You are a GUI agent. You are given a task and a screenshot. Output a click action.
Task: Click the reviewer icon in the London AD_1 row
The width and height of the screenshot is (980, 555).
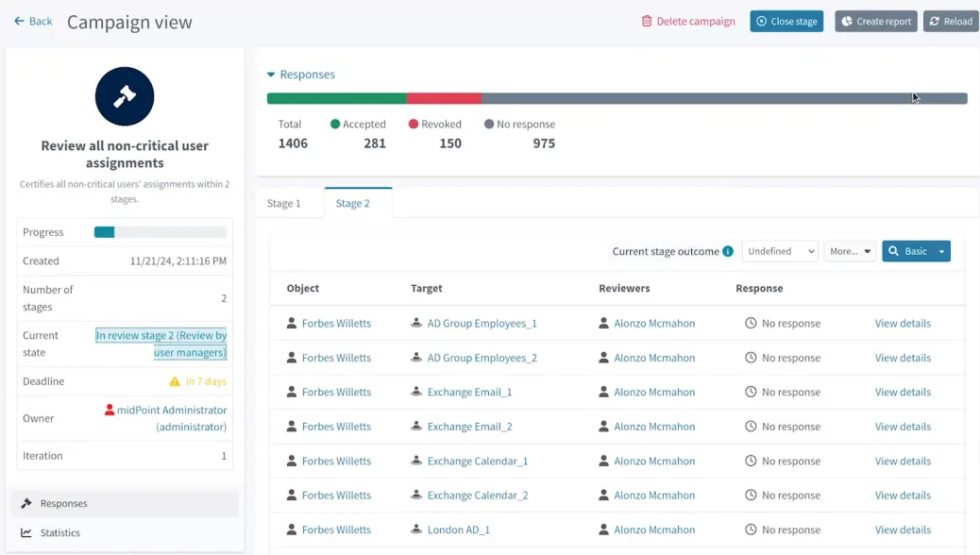604,530
